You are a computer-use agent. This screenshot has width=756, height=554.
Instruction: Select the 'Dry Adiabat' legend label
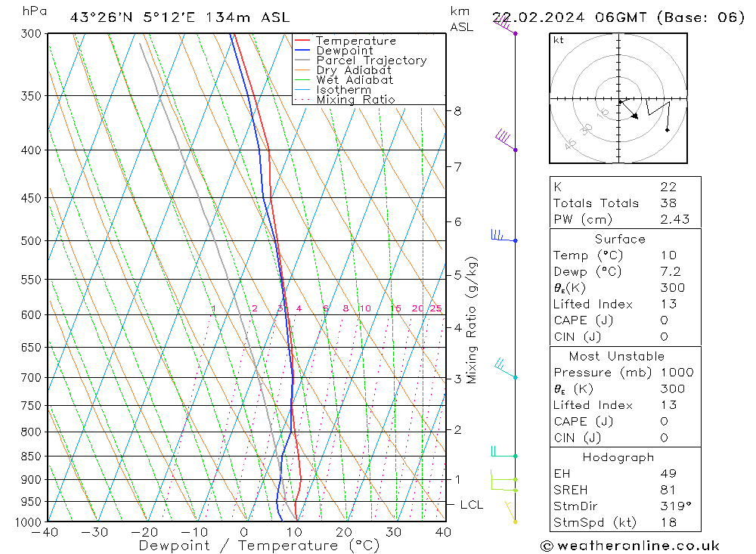[354, 70]
